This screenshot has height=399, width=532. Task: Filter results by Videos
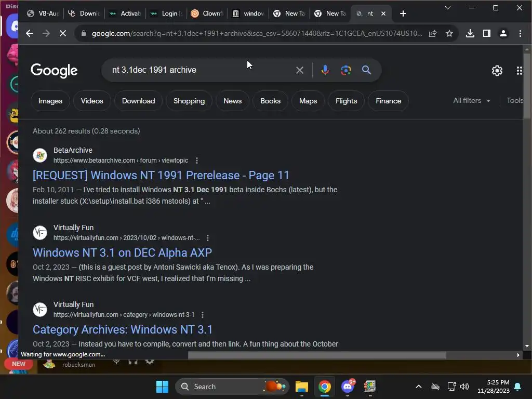(92, 101)
